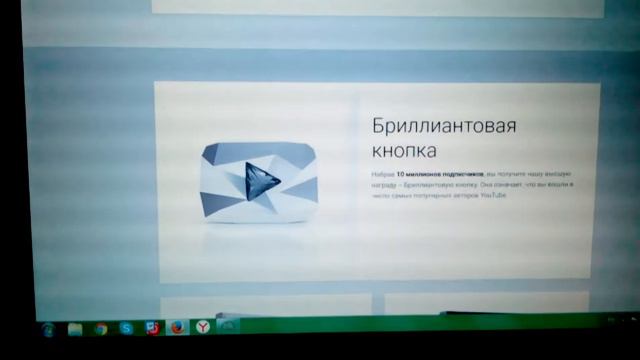Open File Explorer from the taskbar
Viewport: 640px width, 360px height.
[x=75, y=329]
